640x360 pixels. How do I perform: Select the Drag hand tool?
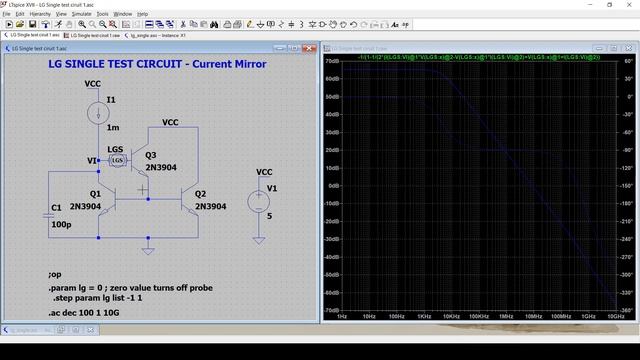click(343, 24)
